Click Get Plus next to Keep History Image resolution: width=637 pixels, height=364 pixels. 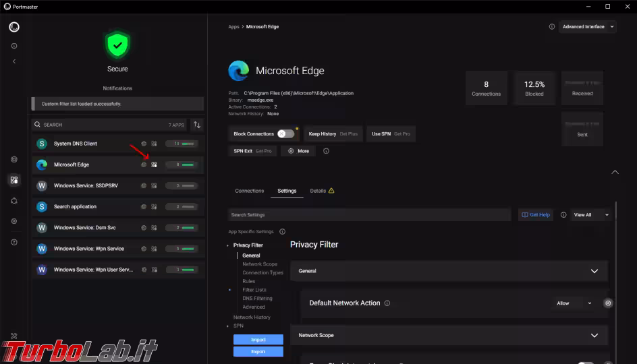(x=349, y=134)
